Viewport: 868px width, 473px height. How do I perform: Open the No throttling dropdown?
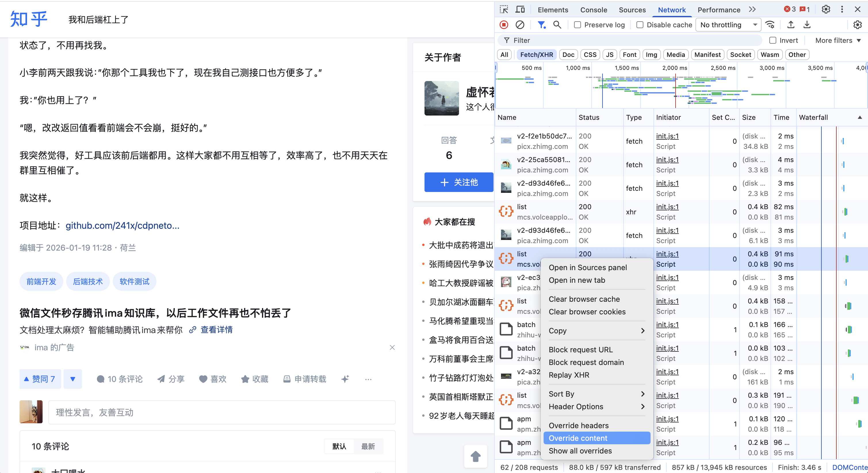[x=728, y=25]
